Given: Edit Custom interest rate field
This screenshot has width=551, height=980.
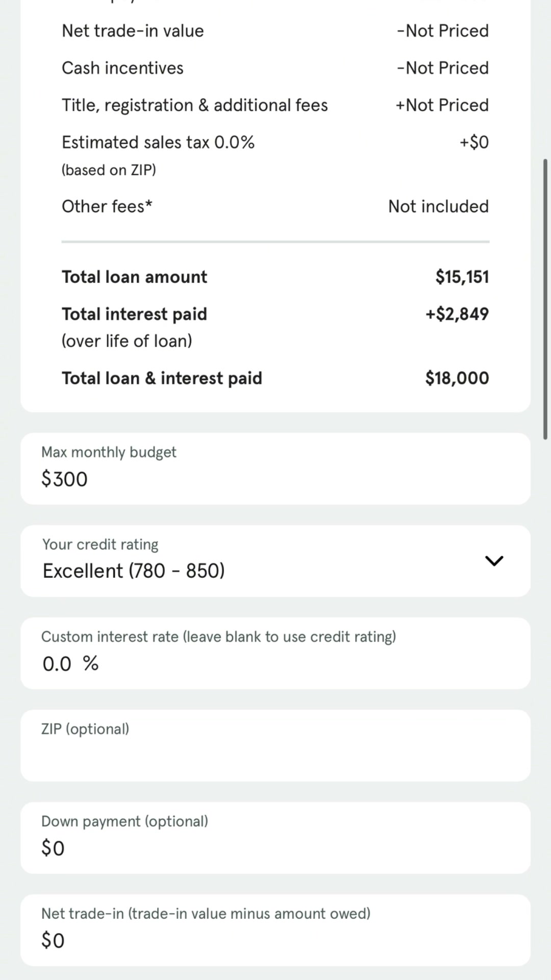Looking at the screenshot, I should tap(275, 653).
